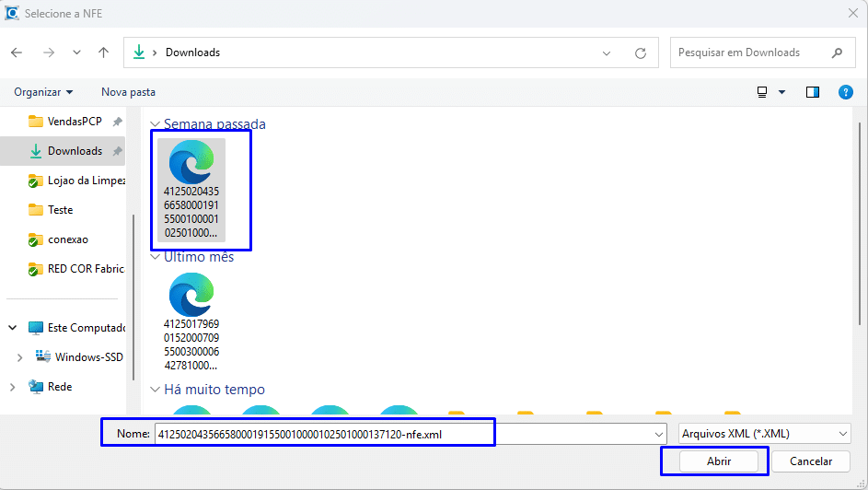Click the view layout icon
The image size is (868, 490).
pos(762,92)
